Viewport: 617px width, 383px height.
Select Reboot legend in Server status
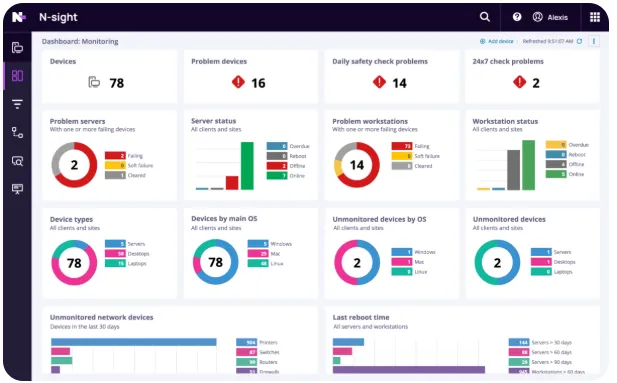286,156
